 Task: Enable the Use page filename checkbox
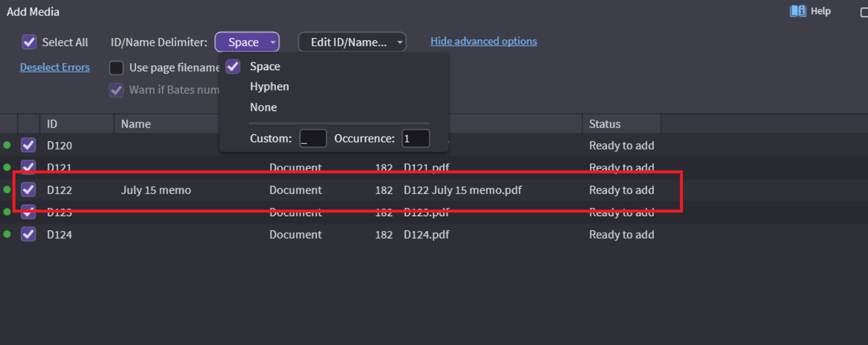click(x=116, y=68)
